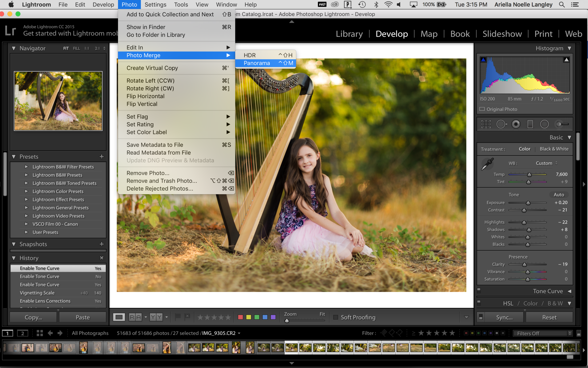Open WB Custom preset dropdown
588x368 pixels.
click(546, 163)
